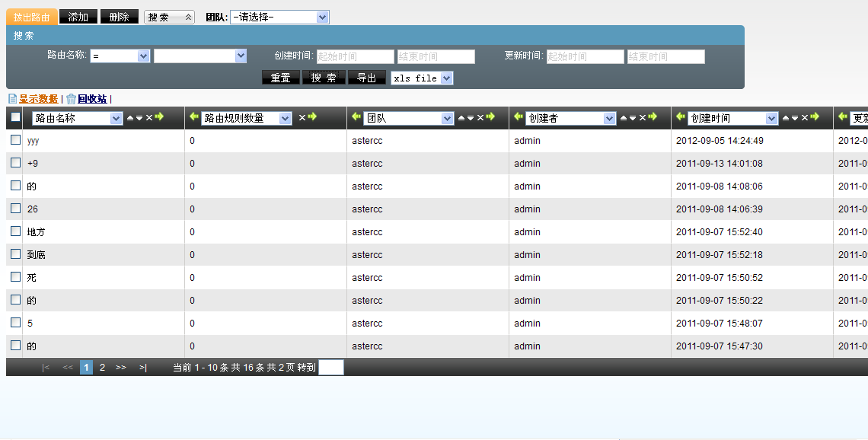Go to last page of results
Image resolution: width=868 pixels, height=440 pixels.
click(142, 368)
